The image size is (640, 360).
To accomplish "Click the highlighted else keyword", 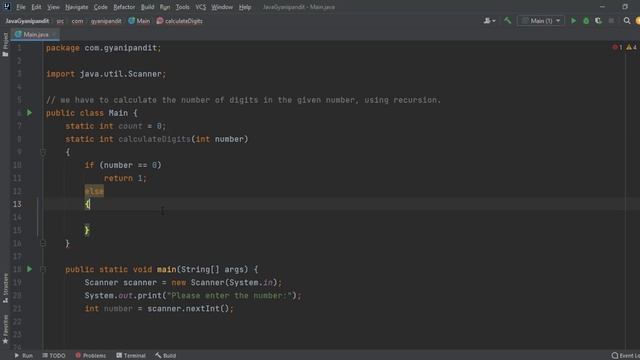I will [x=94, y=191].
